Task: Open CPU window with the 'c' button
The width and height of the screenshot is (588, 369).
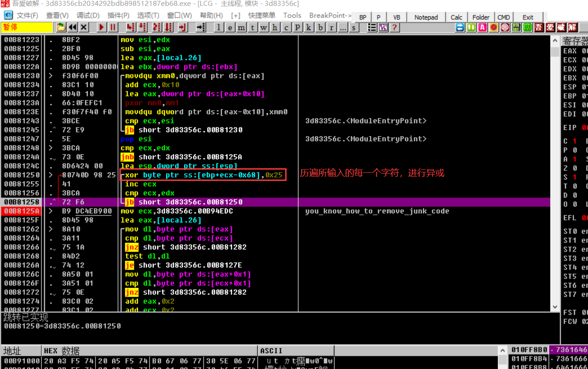Action: pos(287,28)
